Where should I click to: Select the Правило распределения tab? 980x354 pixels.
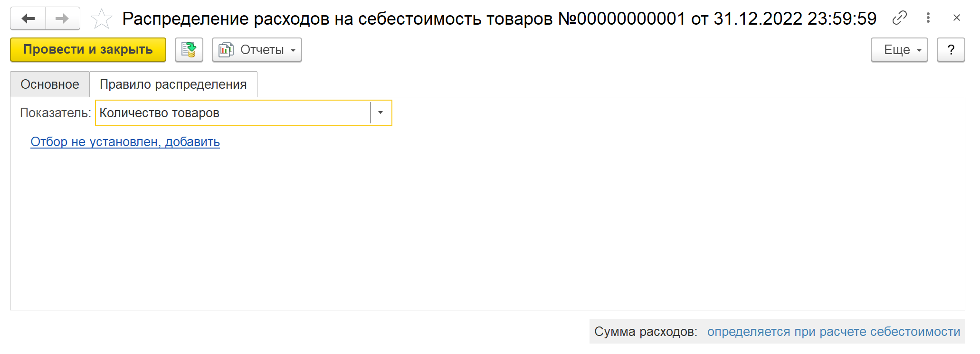(x=173, y=84)
